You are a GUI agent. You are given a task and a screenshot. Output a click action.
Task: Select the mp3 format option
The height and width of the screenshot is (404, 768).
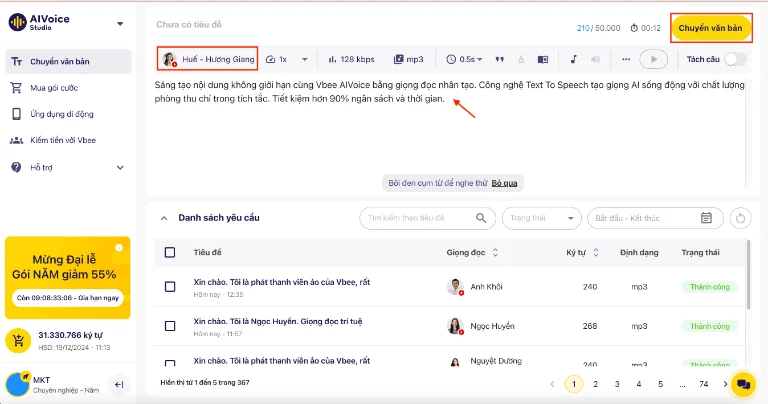coord(408,59)
